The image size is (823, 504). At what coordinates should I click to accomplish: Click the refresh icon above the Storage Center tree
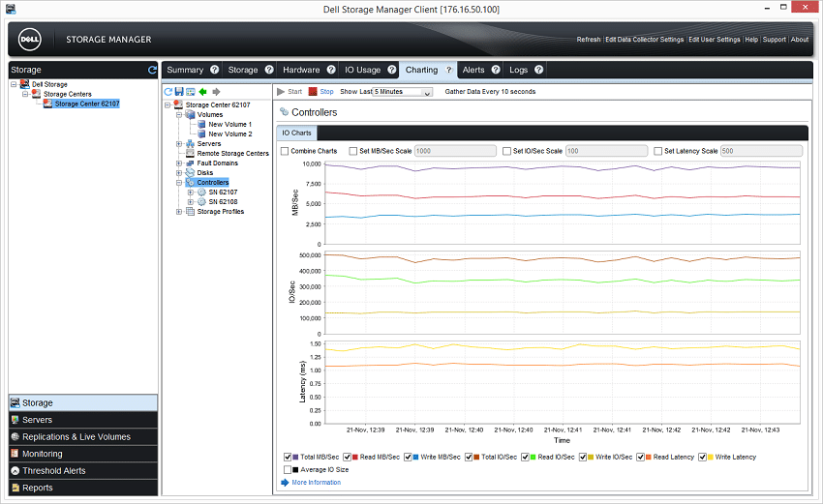[x=168, y=92]
